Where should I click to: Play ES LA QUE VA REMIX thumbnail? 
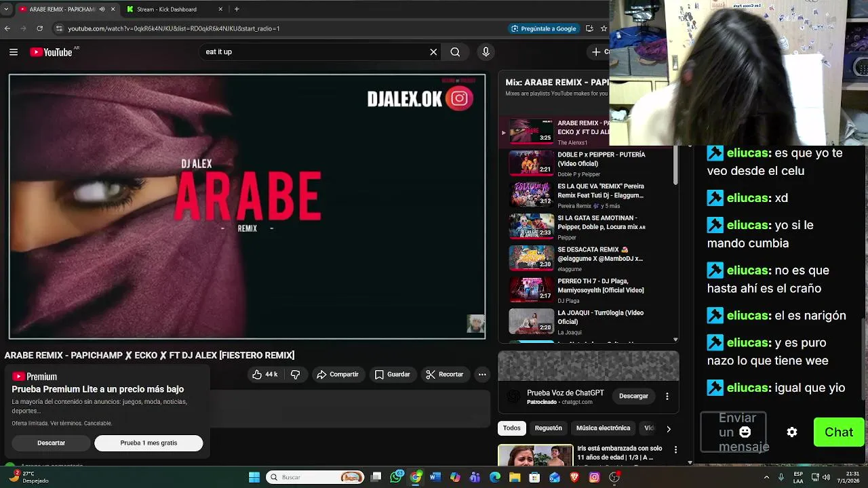(x=531, y=195)
